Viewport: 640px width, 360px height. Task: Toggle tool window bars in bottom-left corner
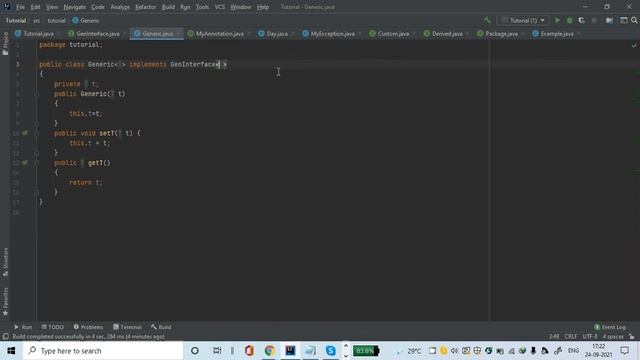[x=5, y=336]
